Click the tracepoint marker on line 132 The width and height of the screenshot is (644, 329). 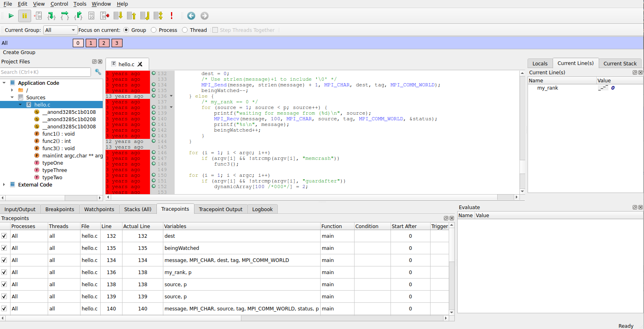tap(154, 73)
